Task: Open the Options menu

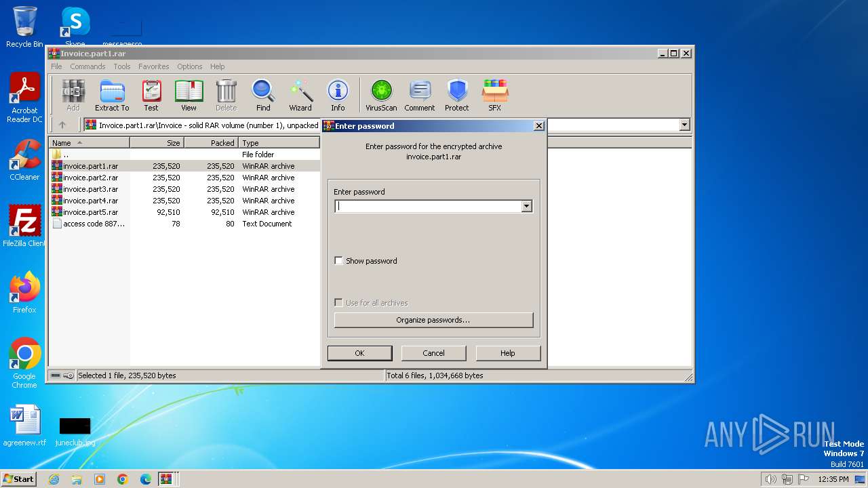Action: 190,66
